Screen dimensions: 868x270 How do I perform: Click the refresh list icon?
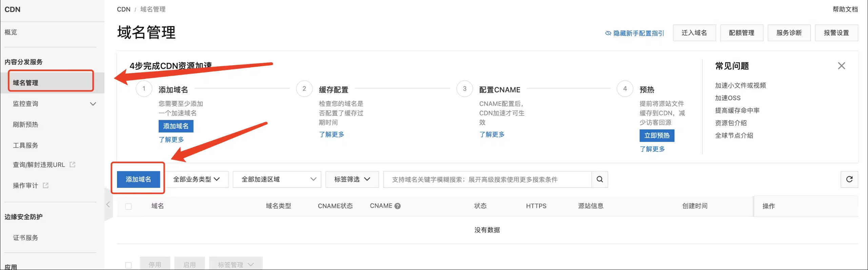[x=849, y=179]
